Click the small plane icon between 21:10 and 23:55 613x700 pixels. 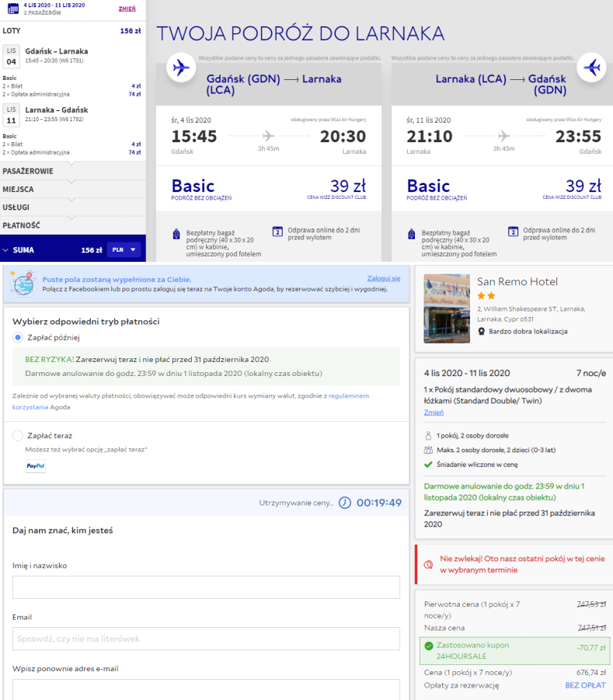(503, 135)
